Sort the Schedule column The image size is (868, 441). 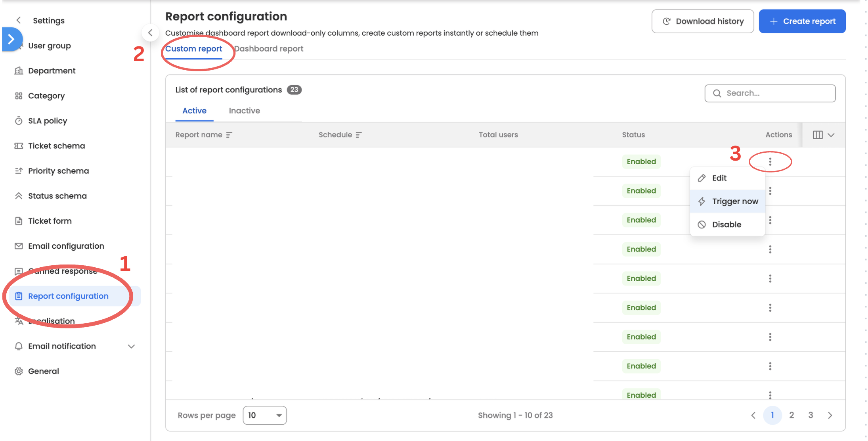tap(358, 135)
